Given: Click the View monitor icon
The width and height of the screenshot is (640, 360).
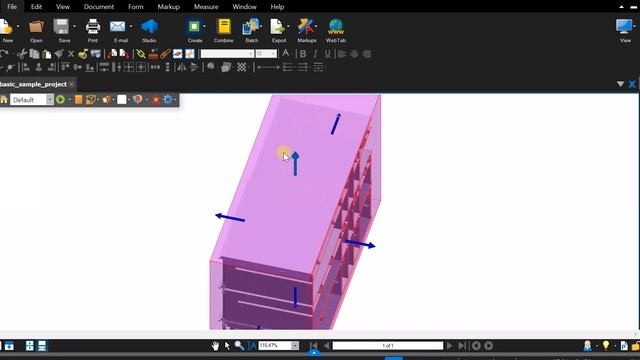Looking at the screenshot, I should 624,27.
